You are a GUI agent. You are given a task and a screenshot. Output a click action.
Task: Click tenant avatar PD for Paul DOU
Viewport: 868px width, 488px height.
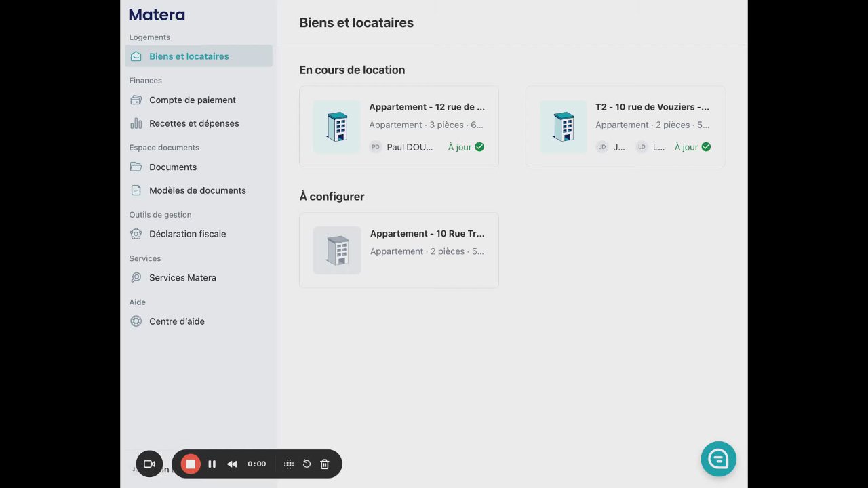point(376,147)
